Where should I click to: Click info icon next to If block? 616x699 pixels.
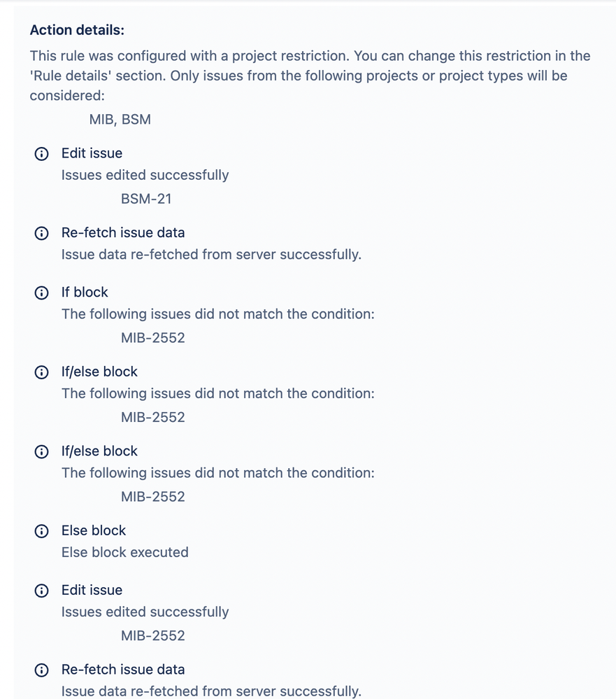pos(41,293)
